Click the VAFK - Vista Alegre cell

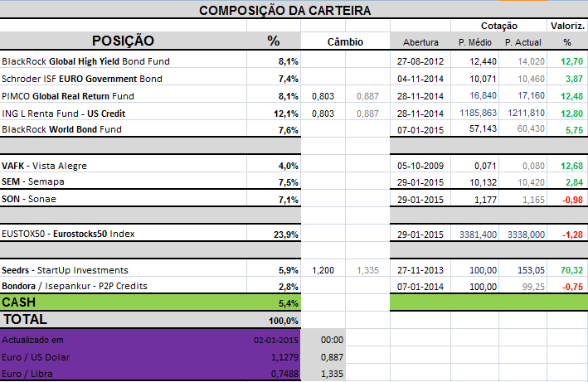[45, 166]
